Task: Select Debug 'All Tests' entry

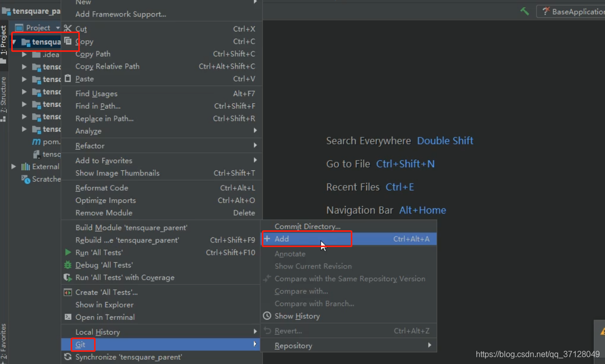Action: click(x=161, y=265)
